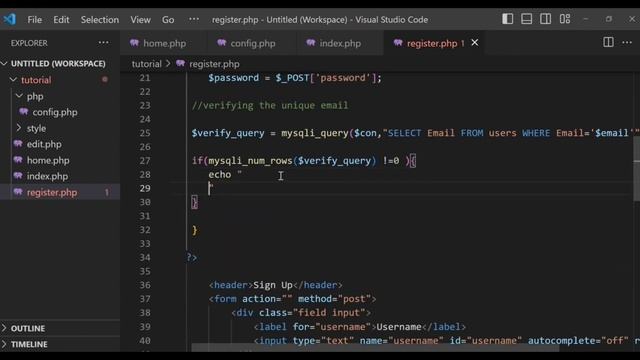Click the PHP file icon on index.php tab
This screenshot has width=640, height=360.
[x=311, y=43]
